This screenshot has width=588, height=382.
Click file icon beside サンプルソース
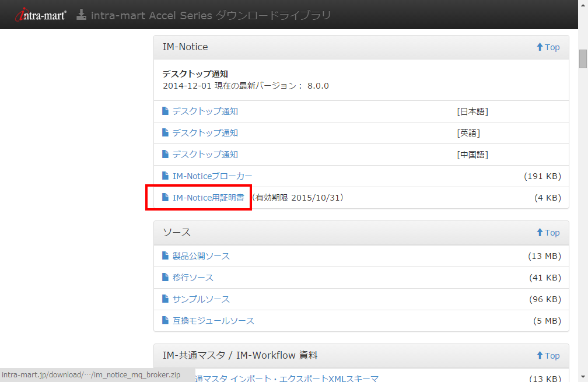click(x=166, y=299)
